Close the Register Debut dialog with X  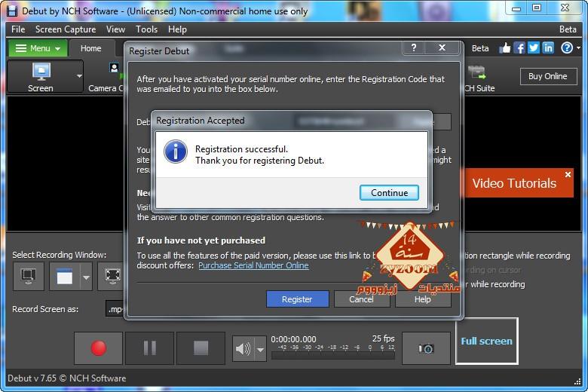tap(442, 47)
